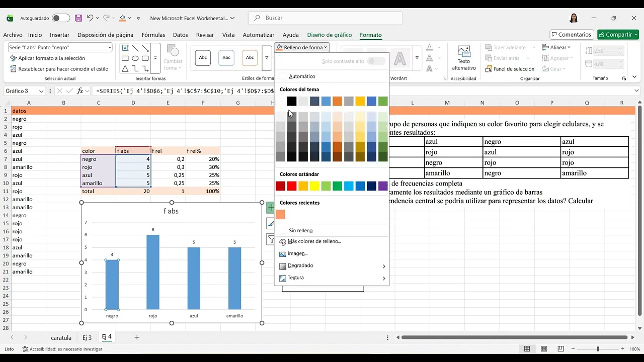Pick black theme color swatch
Screen dimensions: 644x362
point(292,102)
